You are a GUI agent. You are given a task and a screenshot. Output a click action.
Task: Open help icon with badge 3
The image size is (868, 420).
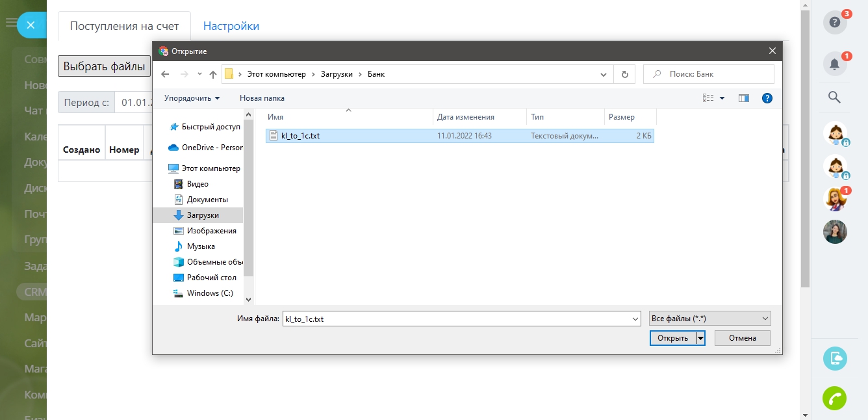[x=835, y=23]
